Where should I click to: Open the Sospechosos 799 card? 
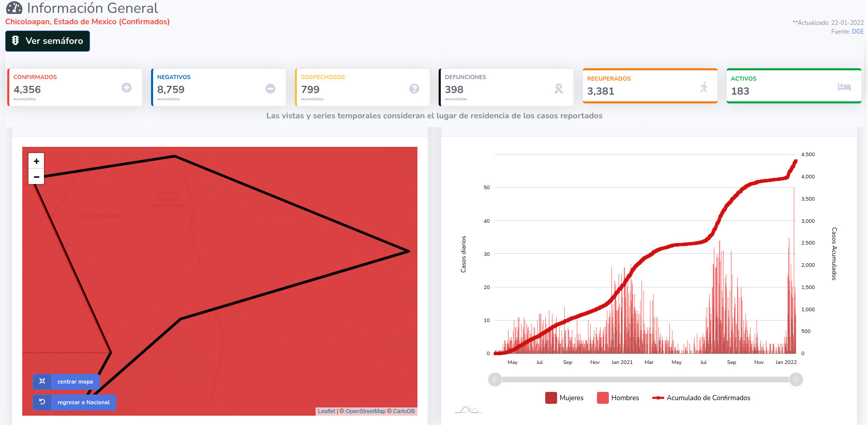point(363,87)
